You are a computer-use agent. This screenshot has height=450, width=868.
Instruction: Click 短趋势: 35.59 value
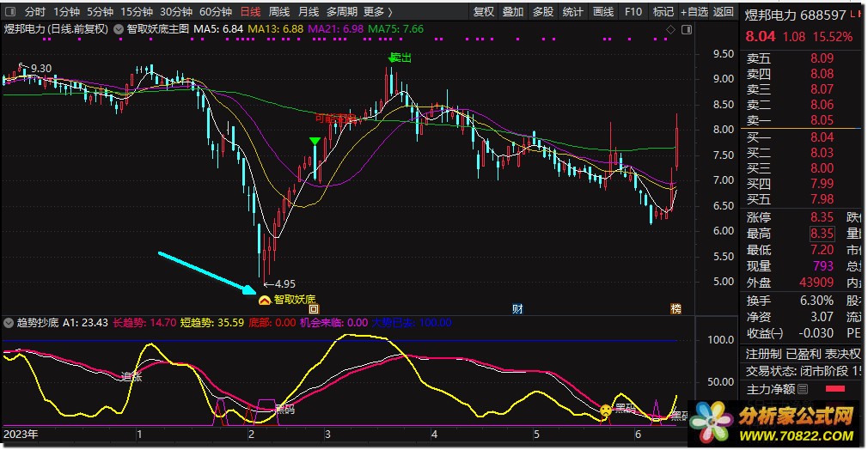coord(212,322)
